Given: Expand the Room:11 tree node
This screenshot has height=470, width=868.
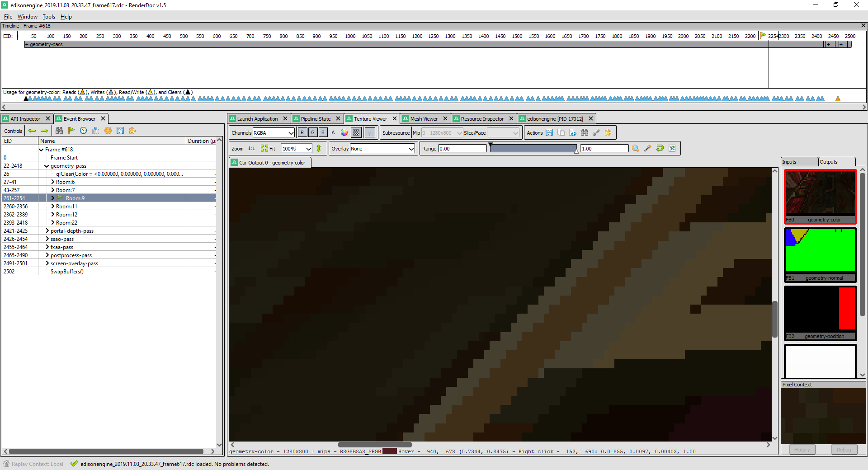Looking at the screenshot, I should 53,207.
